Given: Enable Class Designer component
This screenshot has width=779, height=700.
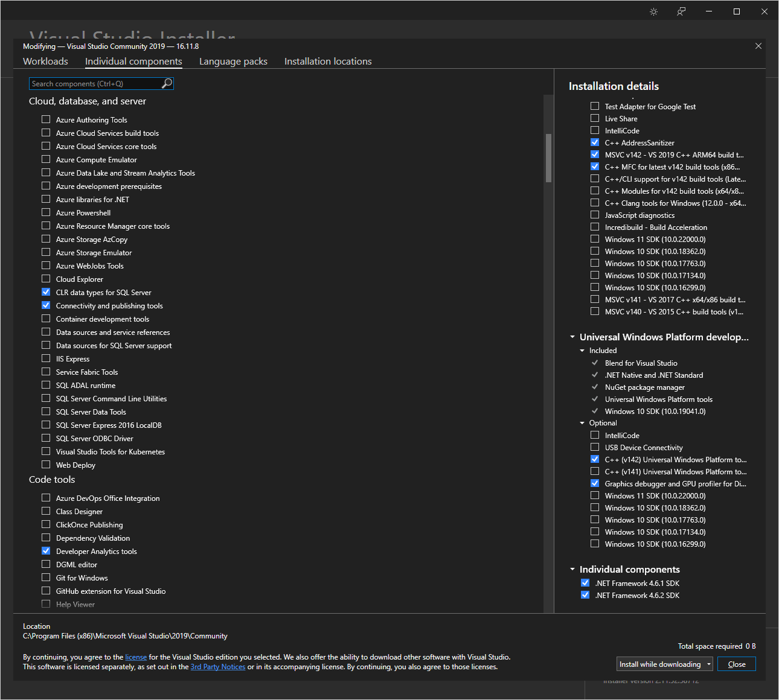Looking at the screenshot, I should click(x=46, y=511).
